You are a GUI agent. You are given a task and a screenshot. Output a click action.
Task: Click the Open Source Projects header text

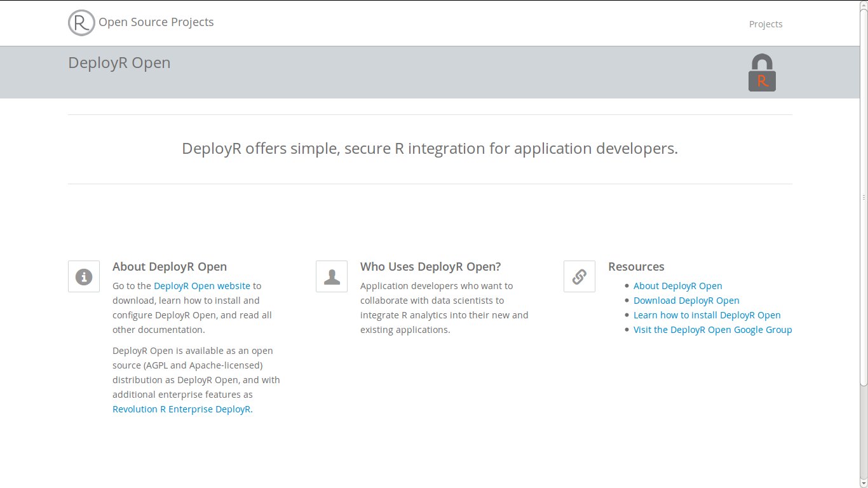click(156, 22)
